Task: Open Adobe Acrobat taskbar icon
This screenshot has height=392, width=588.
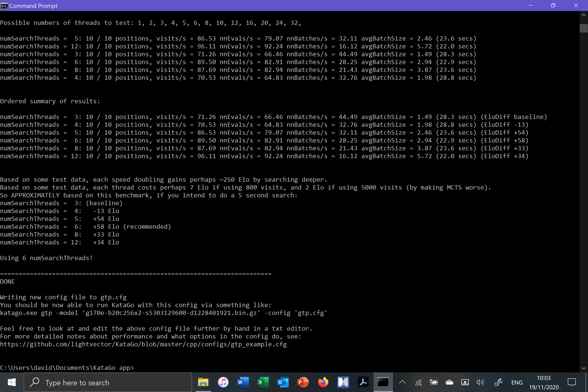Action: point(363,382)
